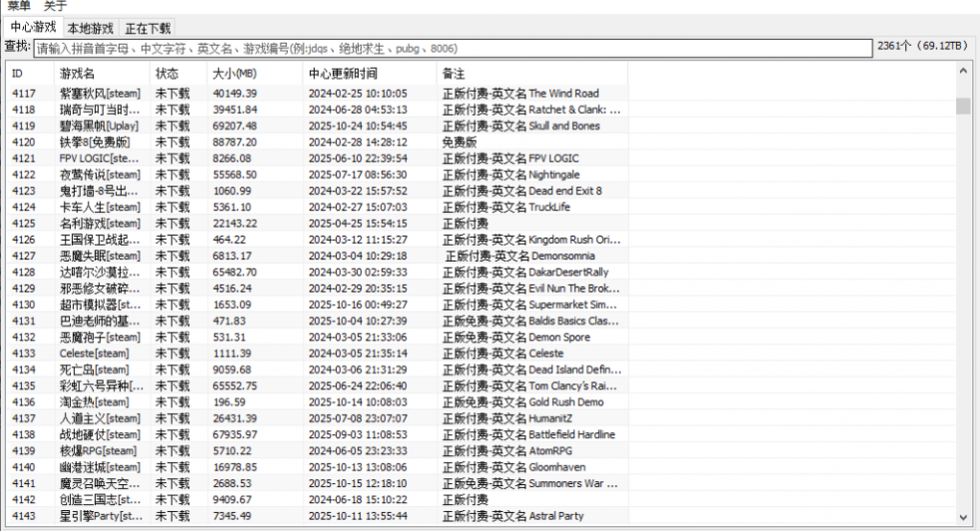Sort by the 备注 column header
This screenshot has height=531, width=980.
point(531,74)
